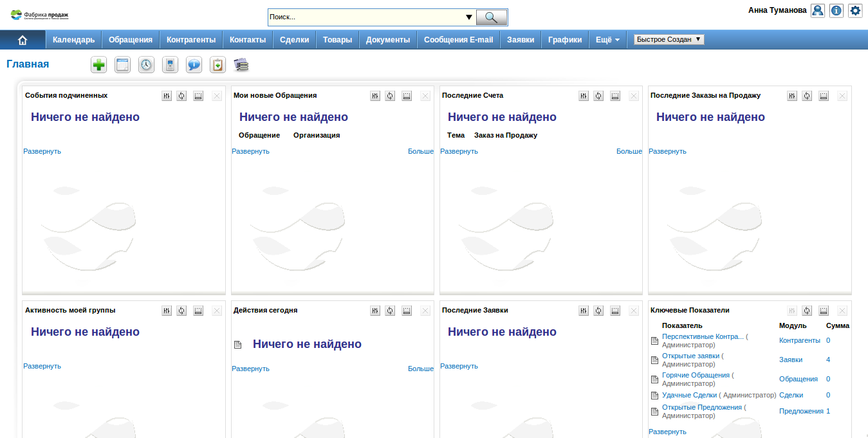Open the Контакты tab
Image resolution: width=868 pixels, height=438 pixels.
[248, 40]
